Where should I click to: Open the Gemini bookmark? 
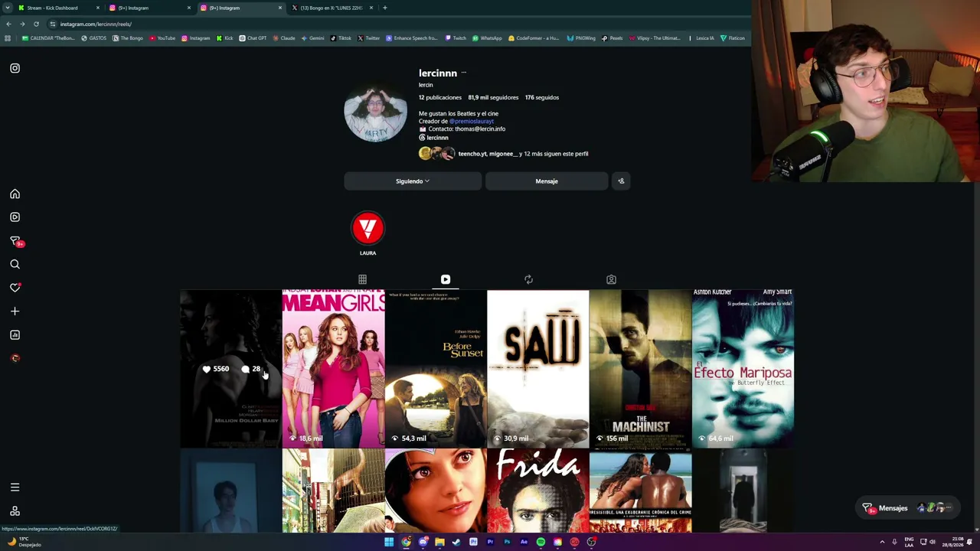click(x=312, y=38)
